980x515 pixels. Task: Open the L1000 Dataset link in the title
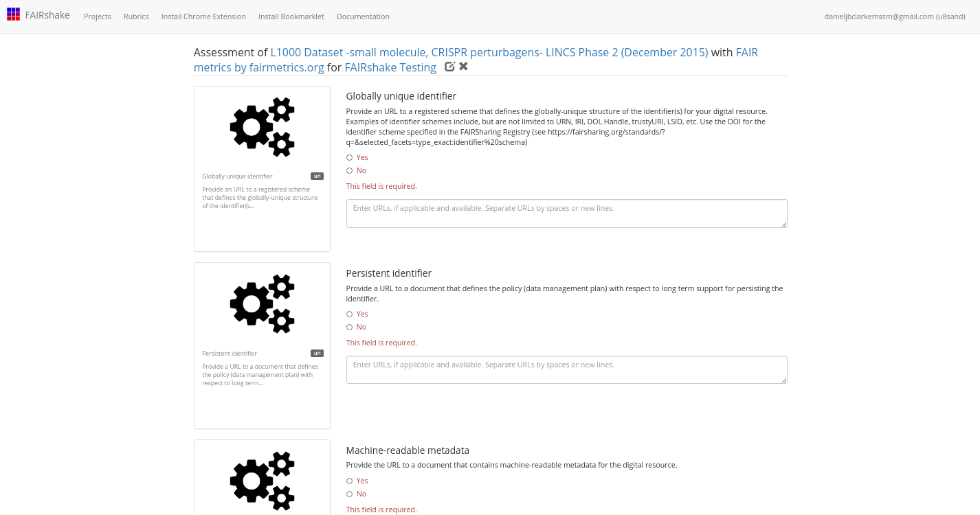[x=489, y=52]
